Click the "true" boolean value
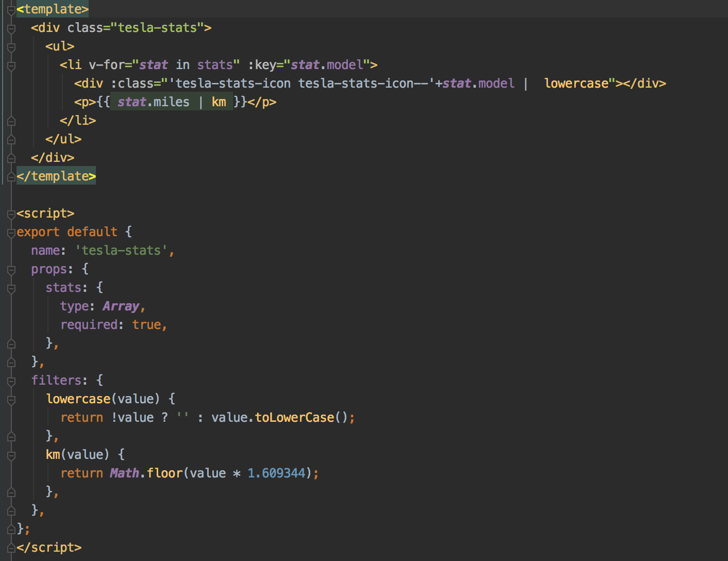The width and height of the screenshot is (728, 561). click(146, 325)
